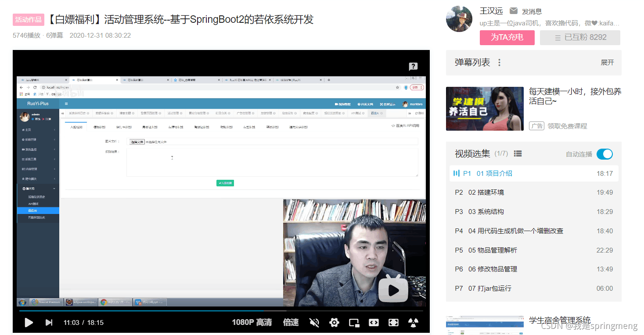Click the question mark feedback icon on video
This screenshot has height=335, width=644.
point(413,67)
